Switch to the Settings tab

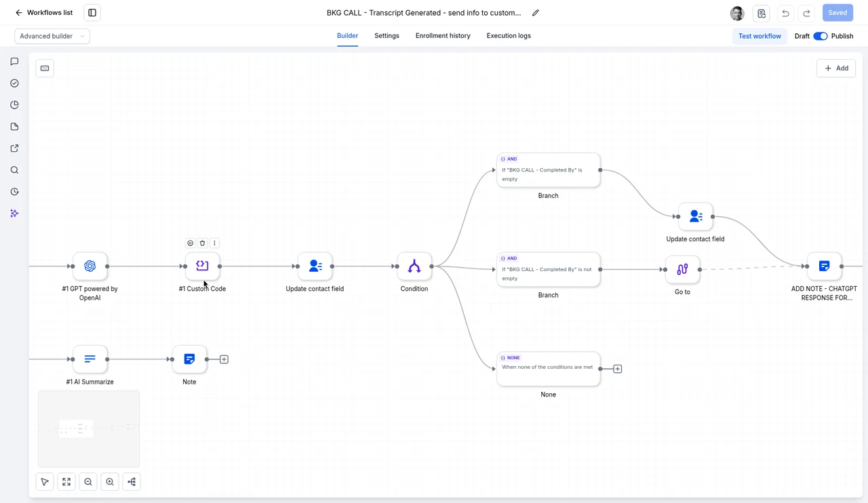(x=387, y=36)
